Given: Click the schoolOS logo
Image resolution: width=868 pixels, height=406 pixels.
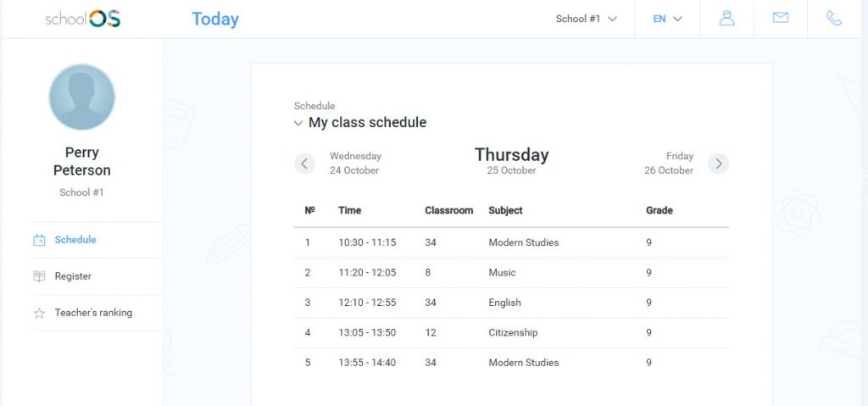Looking at the screenshot, I should [83, 19].
